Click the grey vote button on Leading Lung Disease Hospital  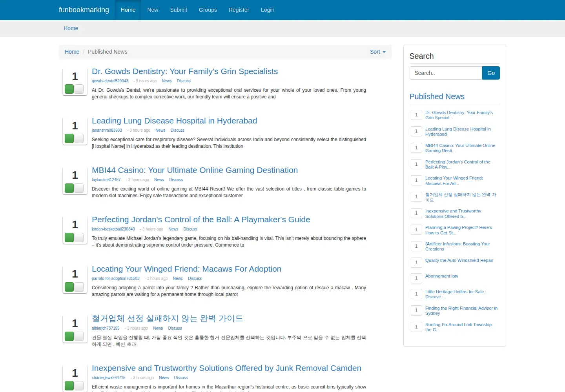[x=79, y=138]
